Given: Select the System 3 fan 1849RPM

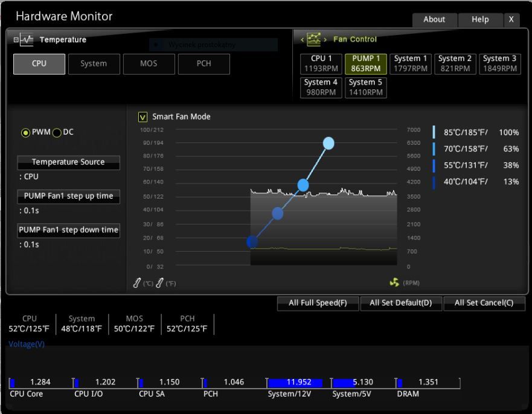Looking at the screenshot, I should [x=500, y=64].
